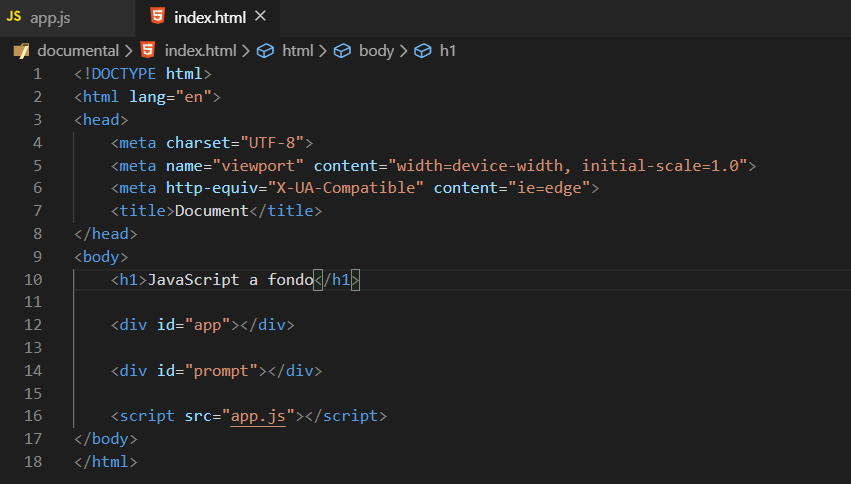851x484 pixels.
Task: Select the index.html editor tab
Action: pyautogui.click(x=209, y=18)
